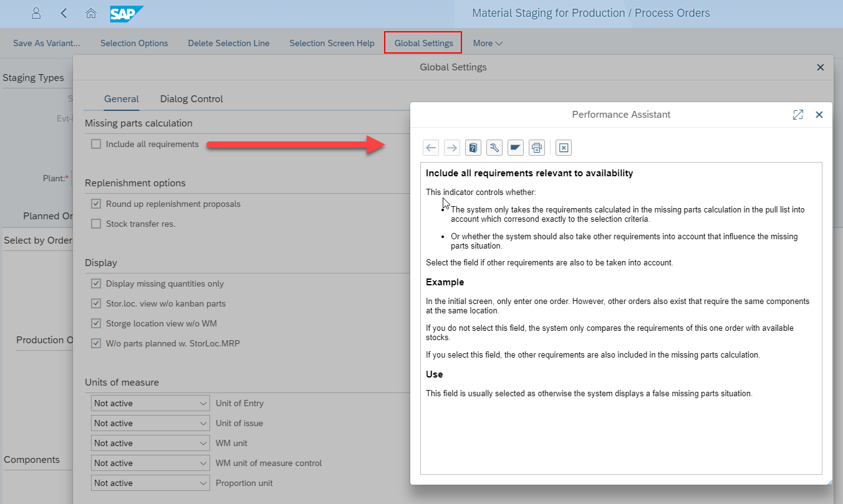
Task: Switch to the General tab
Action: 122,99
